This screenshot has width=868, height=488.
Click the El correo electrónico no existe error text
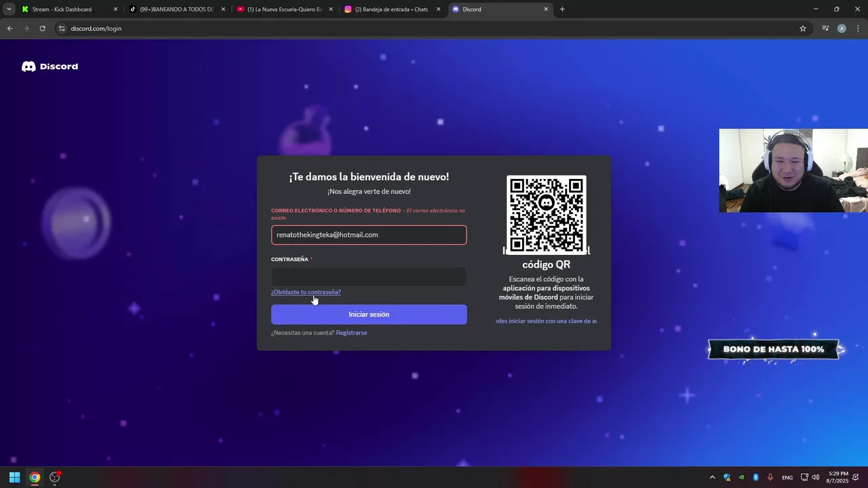368,214
